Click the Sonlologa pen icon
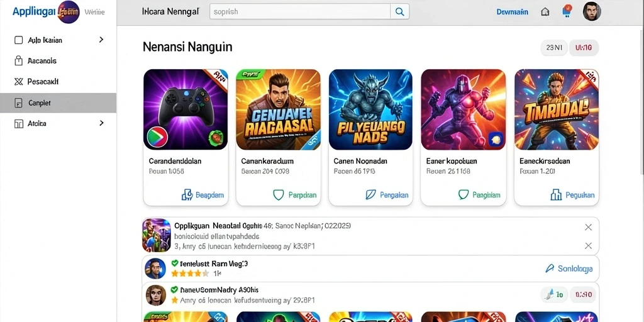This screenshot has height=322, width=644. (x=550, y=269)
